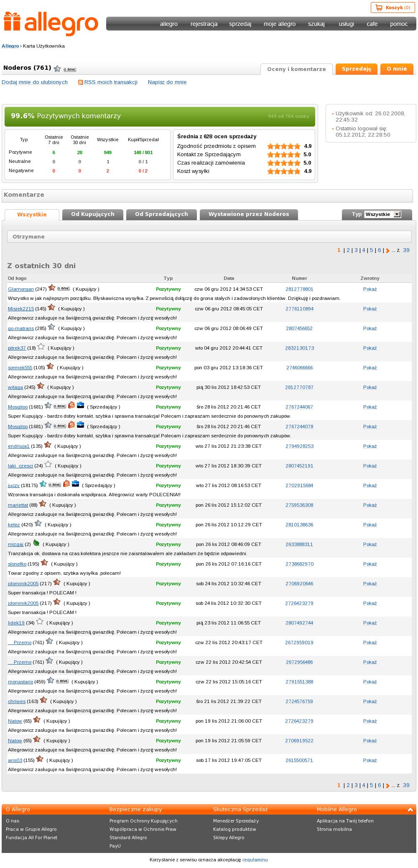Show comments 'Od Sprzedających'
This screenshot has height=868, width=418.
point(161,214)
